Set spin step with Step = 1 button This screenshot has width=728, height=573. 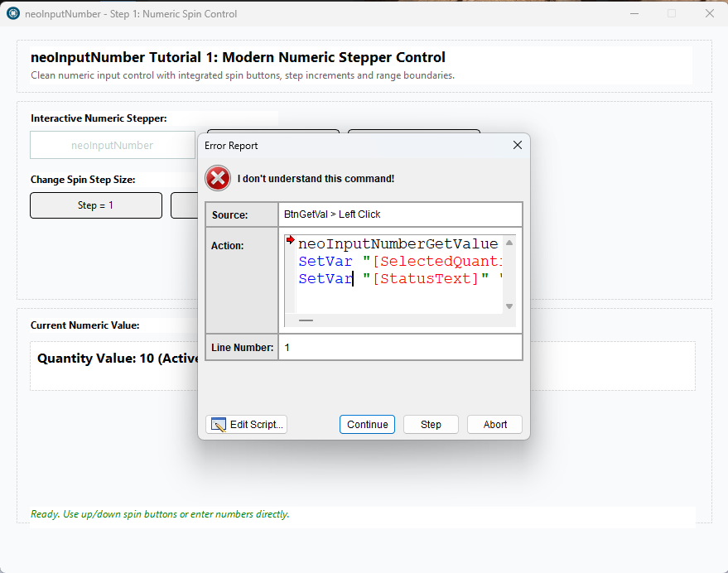click(x=96, y=205)
